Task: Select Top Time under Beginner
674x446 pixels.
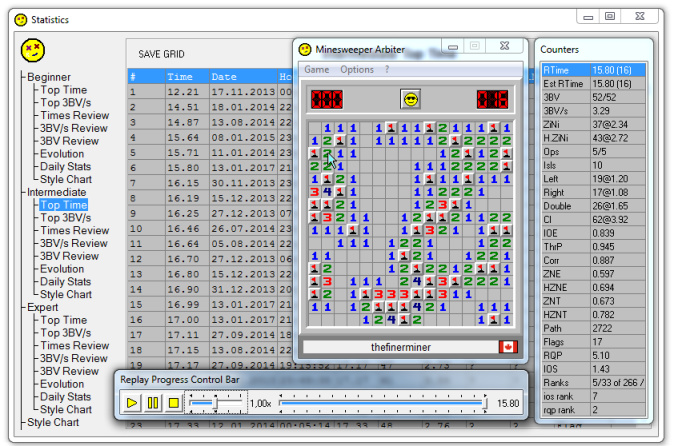Action: pyautogui.click(x=64, y=90)
